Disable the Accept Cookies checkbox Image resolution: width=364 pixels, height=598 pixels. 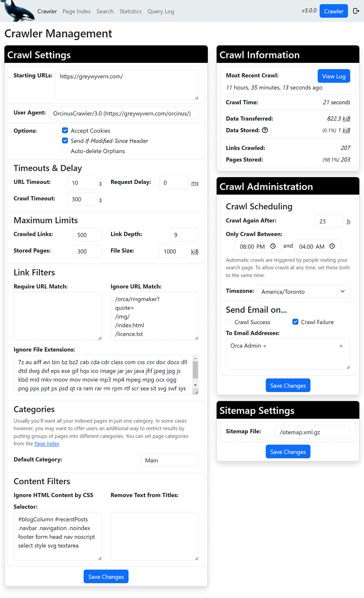tap(65, 130)
